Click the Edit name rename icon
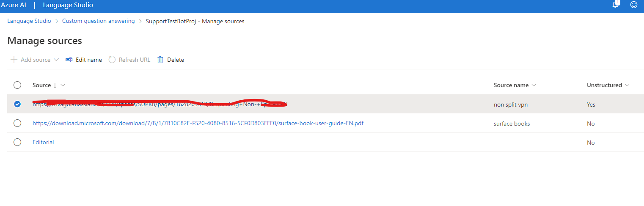The height and width of the screenshot is (206, 644). tap(69, 60)
